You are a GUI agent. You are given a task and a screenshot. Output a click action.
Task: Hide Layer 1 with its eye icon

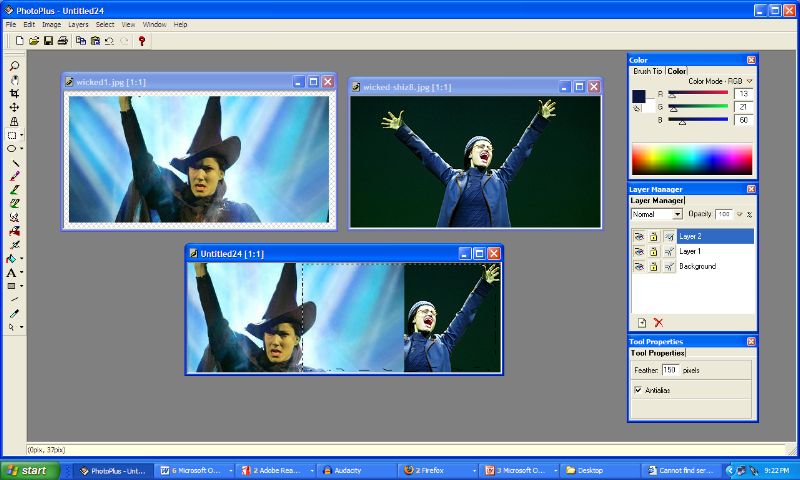[639, 251]
